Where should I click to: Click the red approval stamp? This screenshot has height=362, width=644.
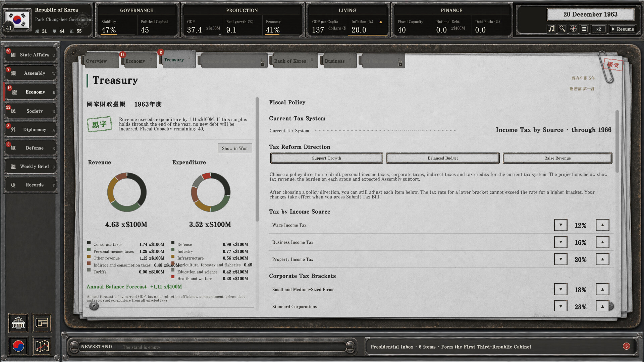613,65
